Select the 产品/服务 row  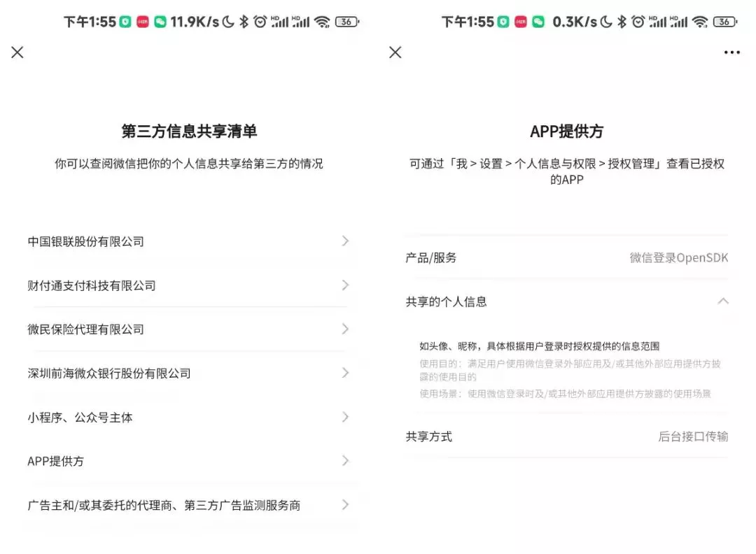coord(567,257)
